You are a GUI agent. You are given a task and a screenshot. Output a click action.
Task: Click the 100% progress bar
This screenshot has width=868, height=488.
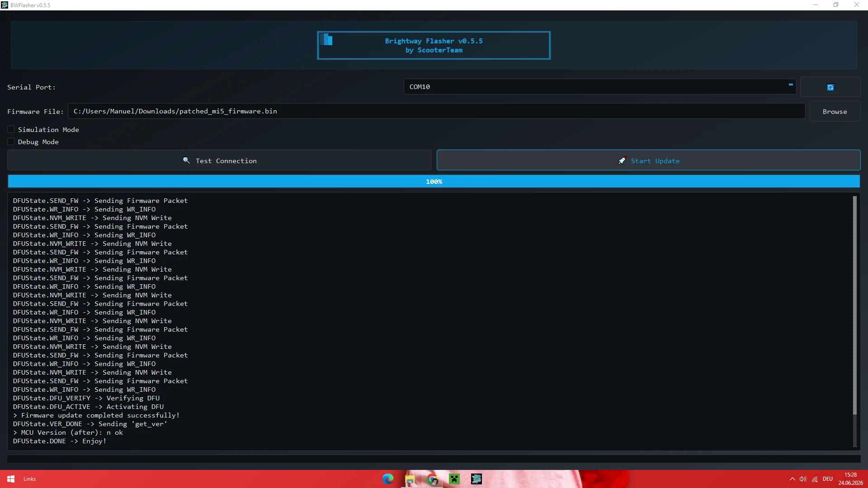point(434,182)
